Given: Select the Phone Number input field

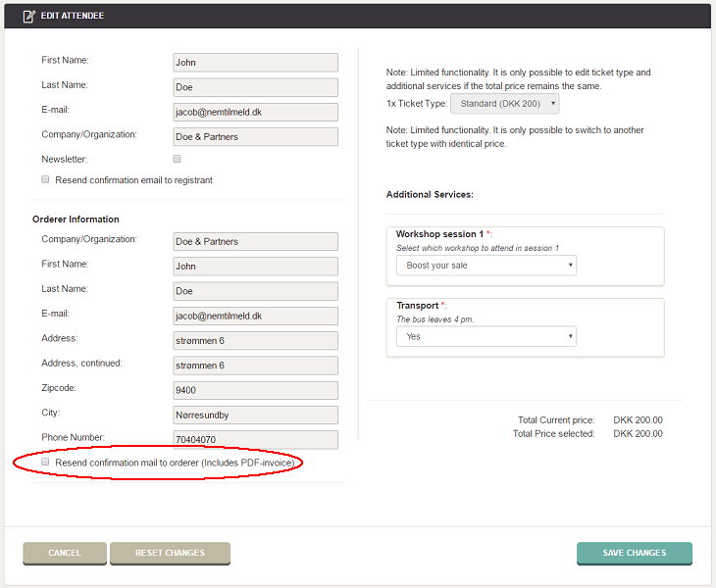Looking at the screenshot, I should (x=256, y=440).
